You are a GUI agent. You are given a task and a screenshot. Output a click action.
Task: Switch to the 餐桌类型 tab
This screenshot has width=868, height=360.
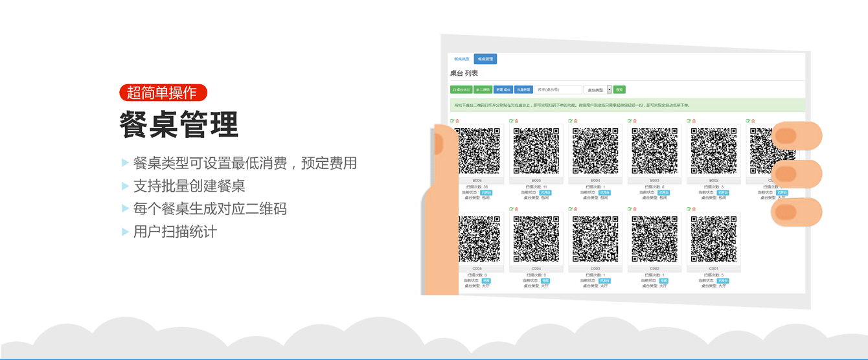click(x=461, y=59)
